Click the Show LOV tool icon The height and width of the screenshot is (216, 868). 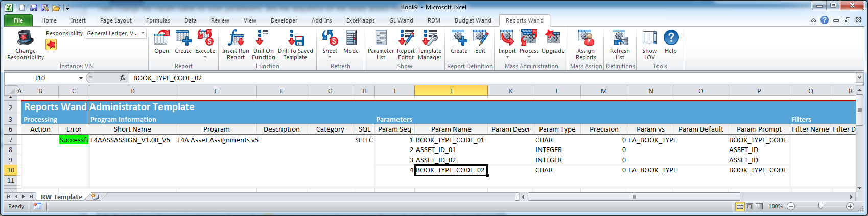click(649, 38)
